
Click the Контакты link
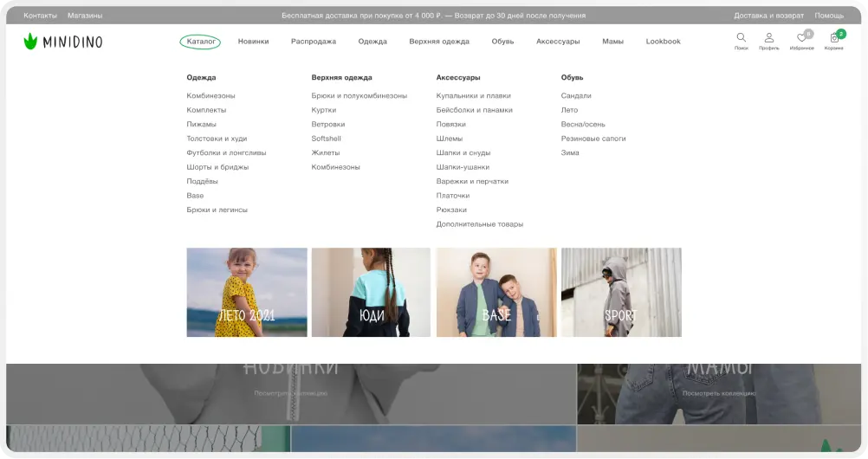[x=40, y=16]
